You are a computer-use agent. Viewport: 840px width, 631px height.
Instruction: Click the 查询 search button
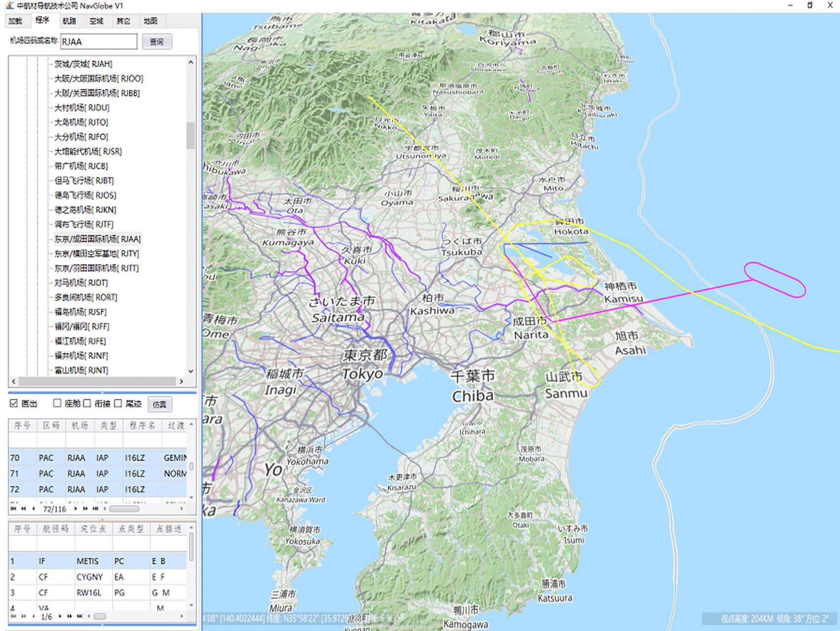coord(157,42)
